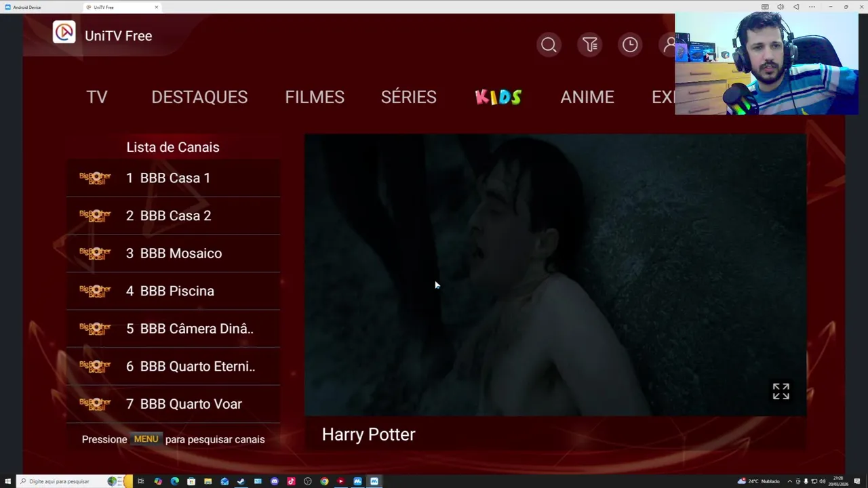
Task: Open File Explorer from the taskbar
Action: [x=208, y=481]
